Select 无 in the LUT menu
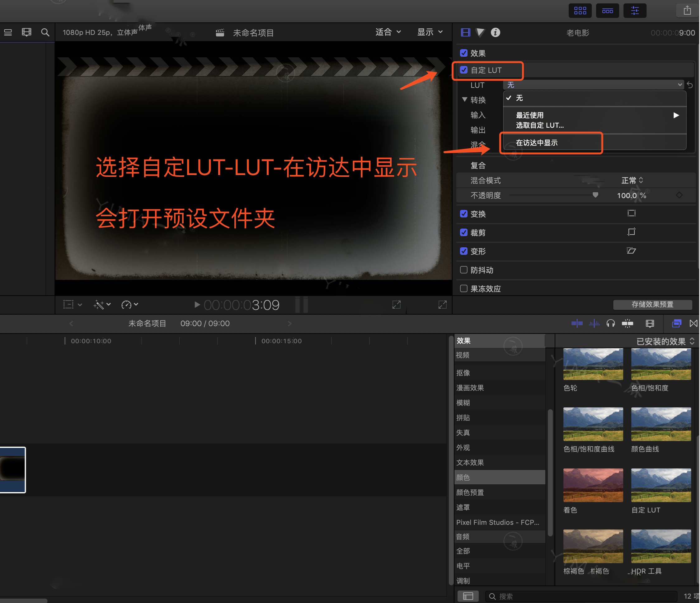The width and height of the screenshot is (700, 603). (x=594, y=98)
